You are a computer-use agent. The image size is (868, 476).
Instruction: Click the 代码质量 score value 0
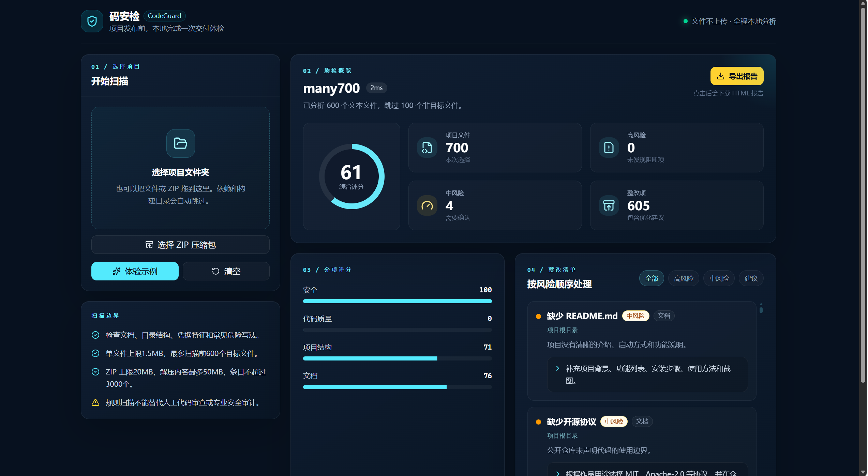(490, 318)
